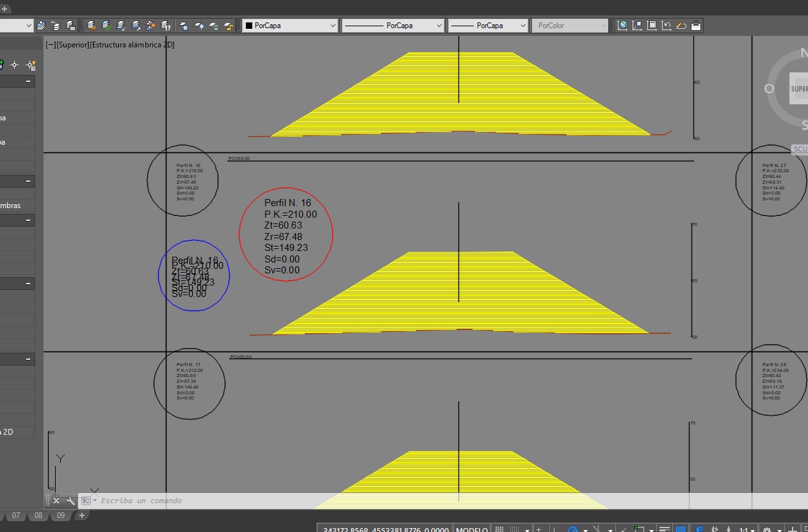Image resolution: width=808 pixels, height=532 pixels.
Task: Open the Layer States Manager icon
Action: coord(70,26)
